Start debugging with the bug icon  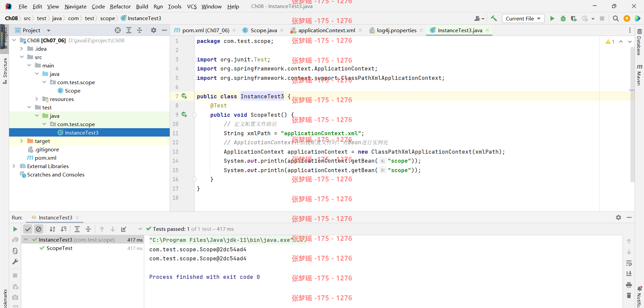point(563,18)
